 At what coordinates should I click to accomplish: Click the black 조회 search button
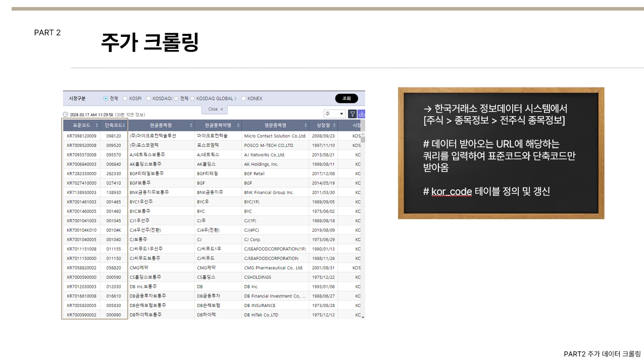346,98
